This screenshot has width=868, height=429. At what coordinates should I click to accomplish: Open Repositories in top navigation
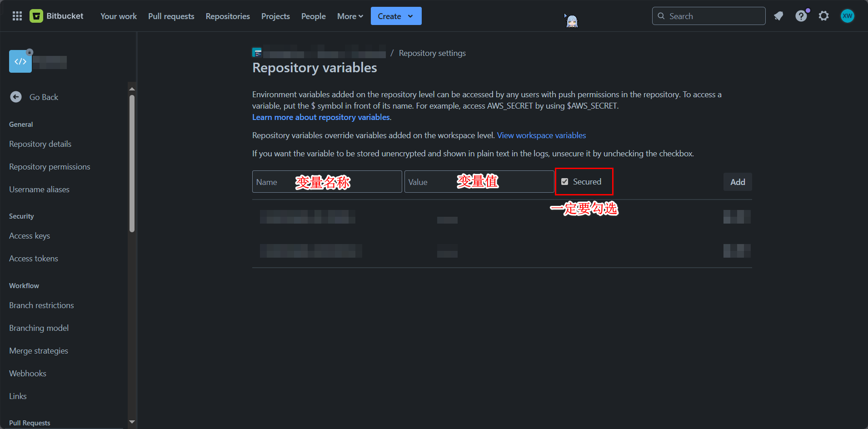(228, 16)
